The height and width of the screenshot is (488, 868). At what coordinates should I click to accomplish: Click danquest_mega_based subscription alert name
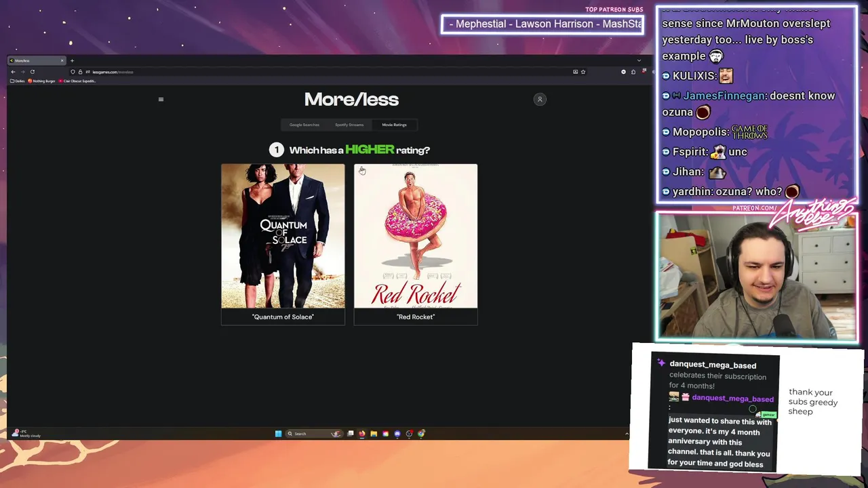pyautogui.click(x=713, y=365)
